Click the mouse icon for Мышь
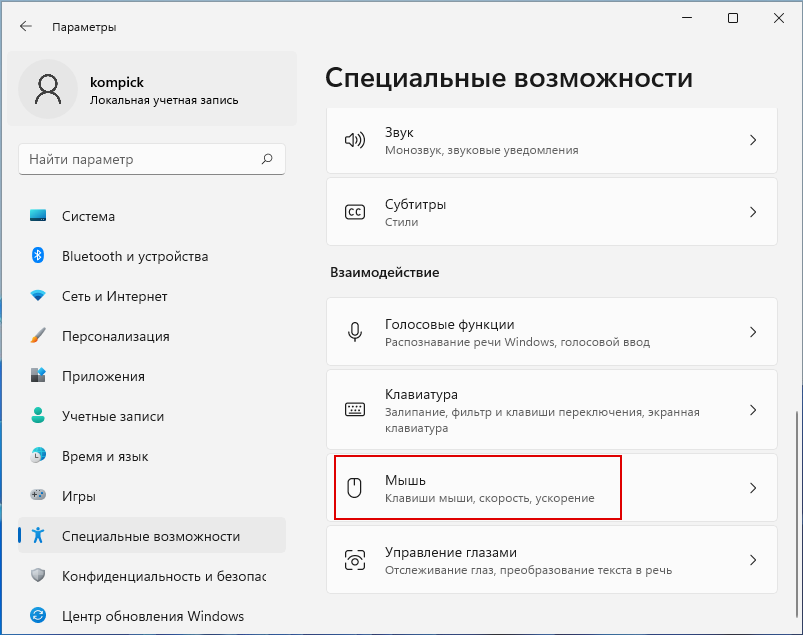Image resolution: width=803 pixels, height=635 pixels. [354, 488]
